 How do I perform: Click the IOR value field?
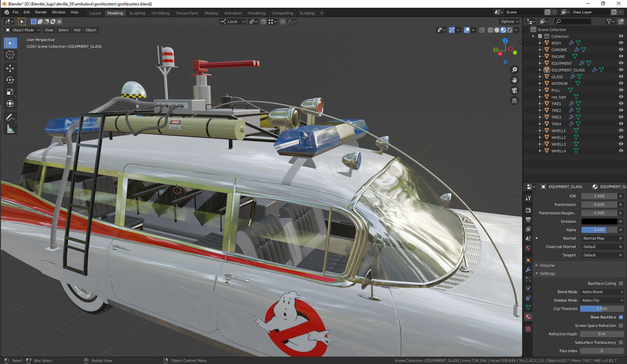(x=599, y=196)
